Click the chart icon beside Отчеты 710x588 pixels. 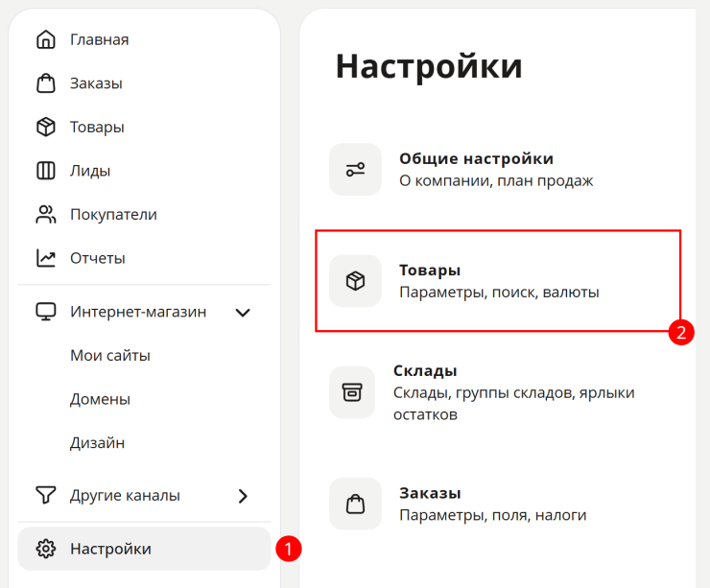tap(46, 258)
